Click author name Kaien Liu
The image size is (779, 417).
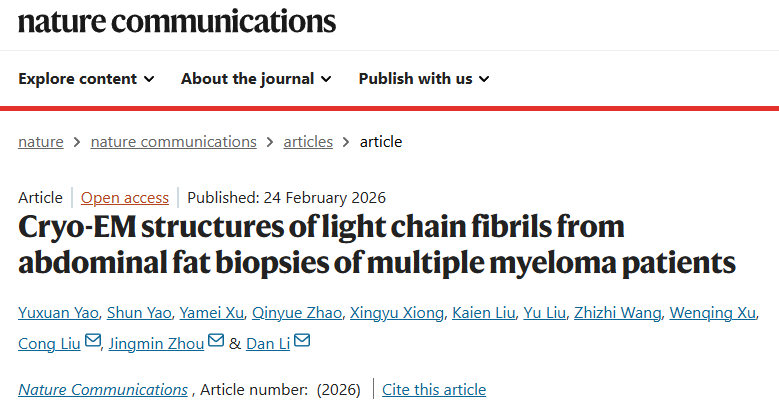[x=482, y=314]
